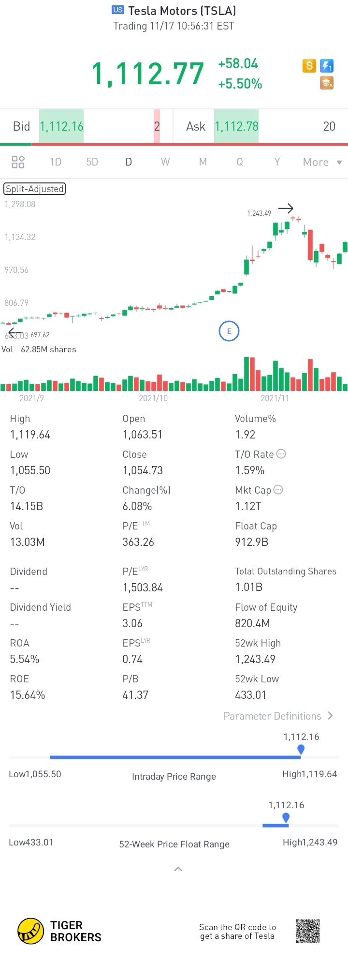Tap the P/E TTM value 363.26
This screenshot has height=980, width=348.
click(x=138, y=542)
